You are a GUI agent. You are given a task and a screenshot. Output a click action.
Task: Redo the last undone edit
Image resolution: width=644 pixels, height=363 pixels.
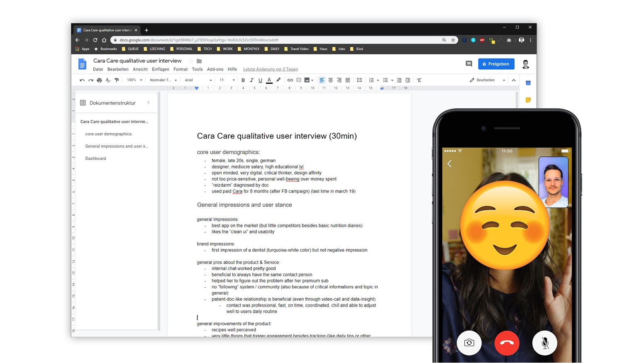[x=90, y=80]
